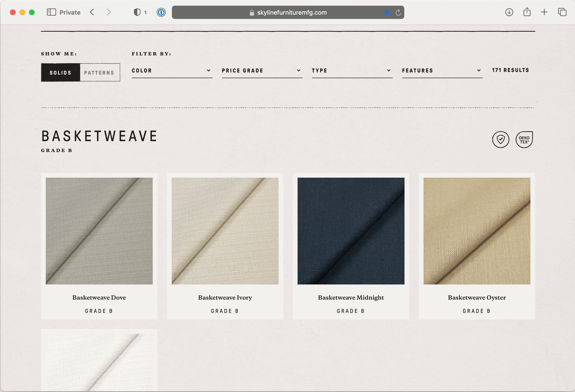Mute tab audio speaker icon
Screen dimensions: 575x392
point(387,12)
